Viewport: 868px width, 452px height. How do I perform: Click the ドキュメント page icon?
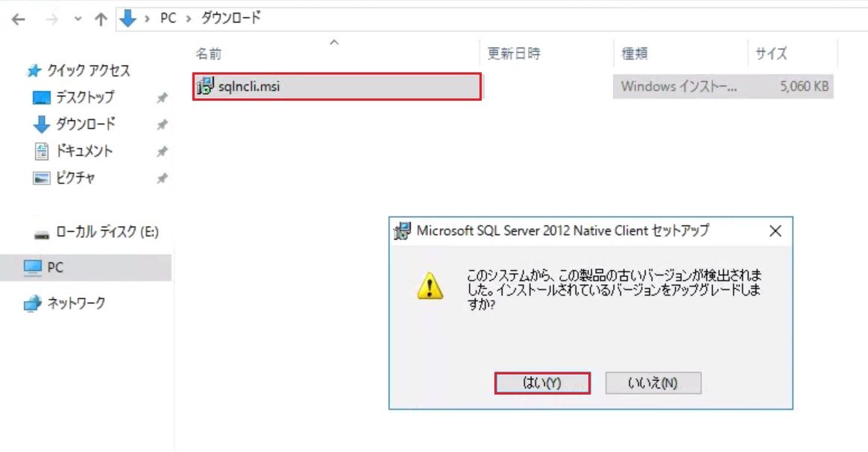click(x=42, y=151)
